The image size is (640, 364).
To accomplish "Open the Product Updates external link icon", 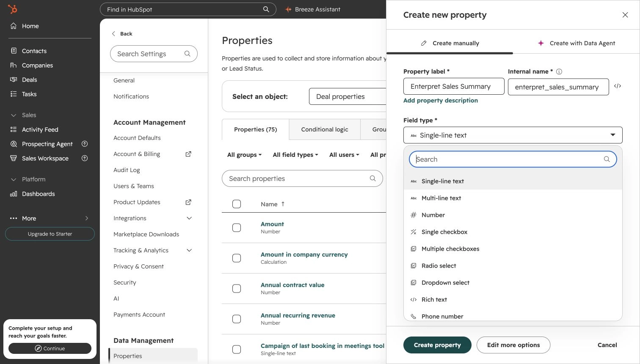I will (189, 202).
